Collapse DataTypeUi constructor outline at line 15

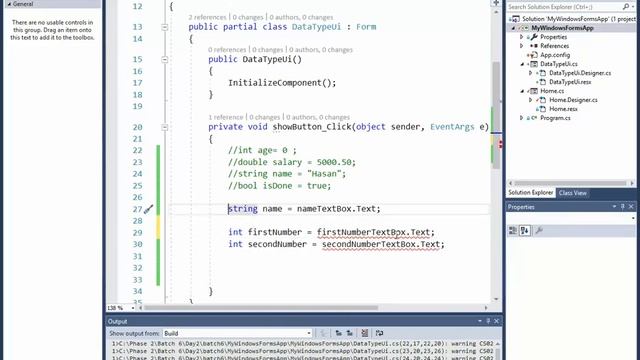click(x=164, y=60)
